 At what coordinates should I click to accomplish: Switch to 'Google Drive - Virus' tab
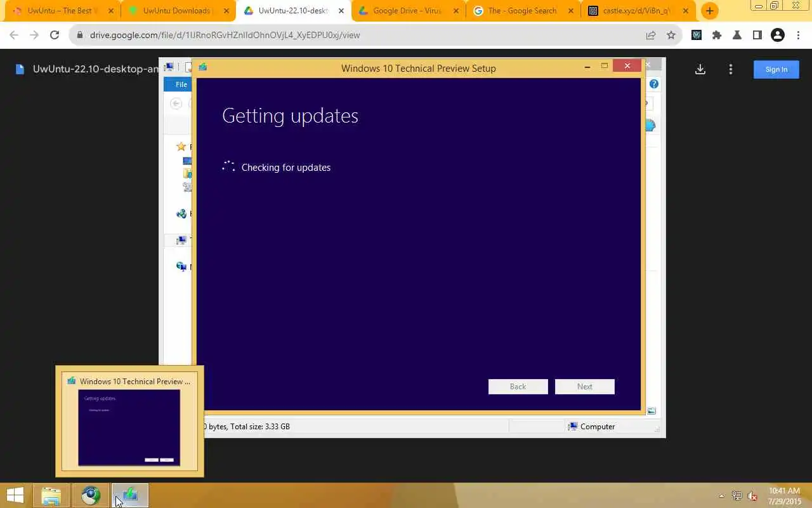click(x=407, y=11)
